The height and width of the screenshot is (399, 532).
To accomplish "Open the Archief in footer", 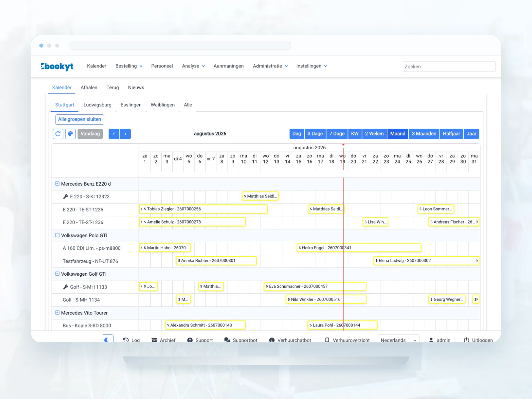I will 163,340.
